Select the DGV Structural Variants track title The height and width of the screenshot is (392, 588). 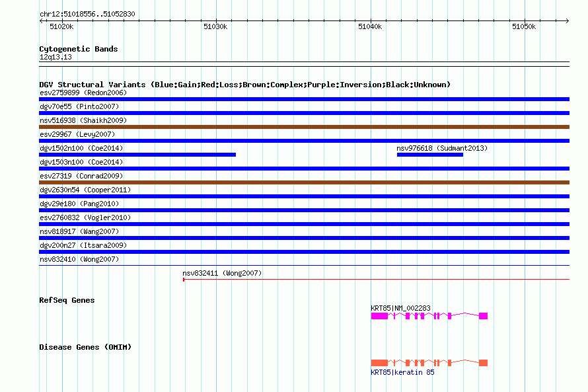pos(245,85)
